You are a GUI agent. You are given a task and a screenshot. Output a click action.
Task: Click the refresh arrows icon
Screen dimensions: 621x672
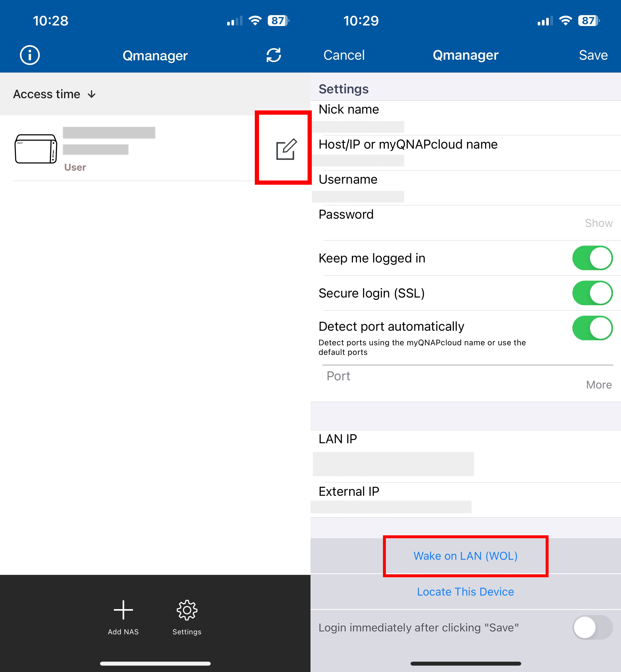[x=274, y=55]
